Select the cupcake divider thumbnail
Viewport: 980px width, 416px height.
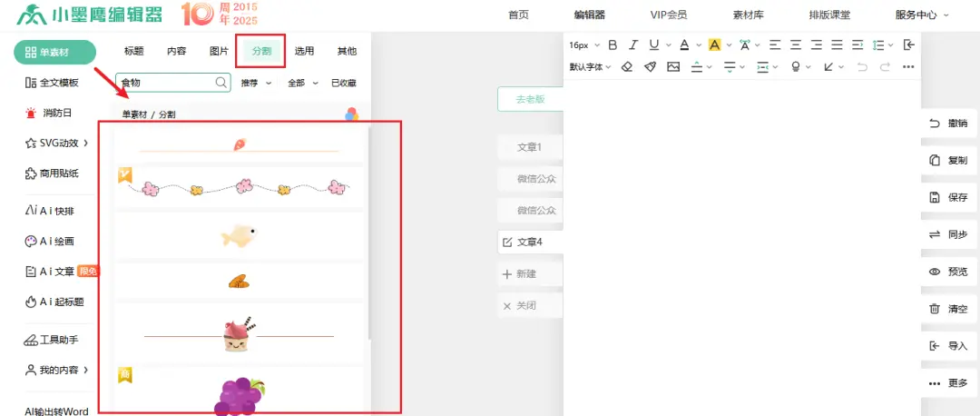point(239,333)
